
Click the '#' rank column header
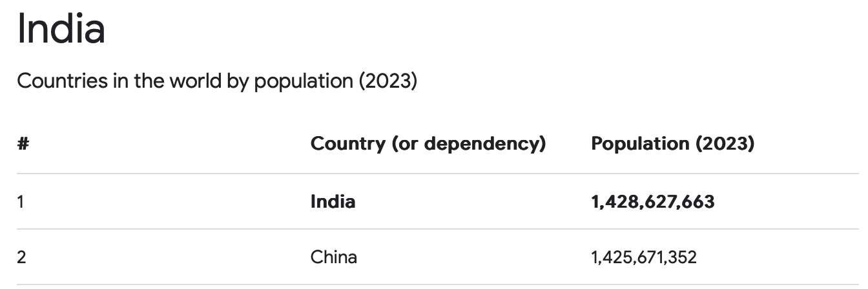click(23, 144)
